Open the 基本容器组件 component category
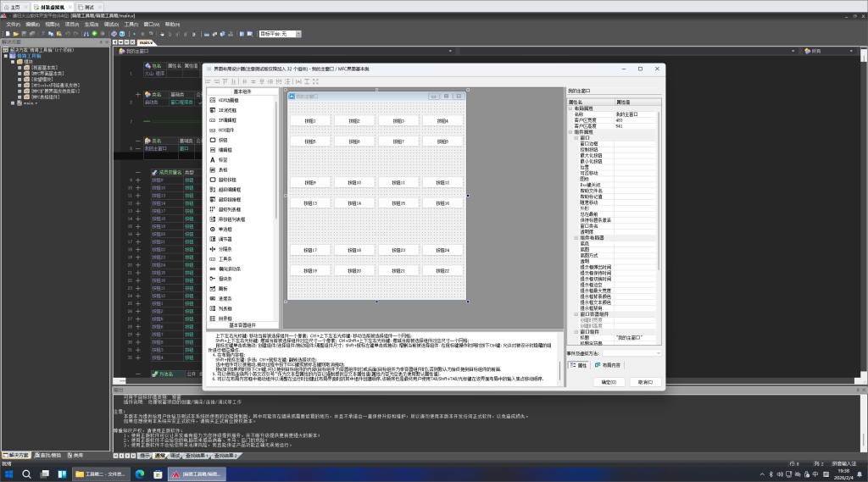This screenshot has width=868, height=482. tap(242, 324)
